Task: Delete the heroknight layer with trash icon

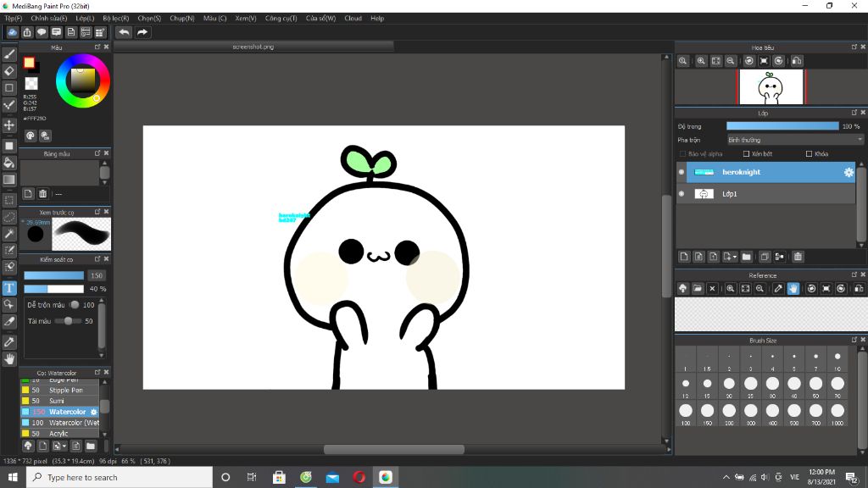Action: pos(798,257)
